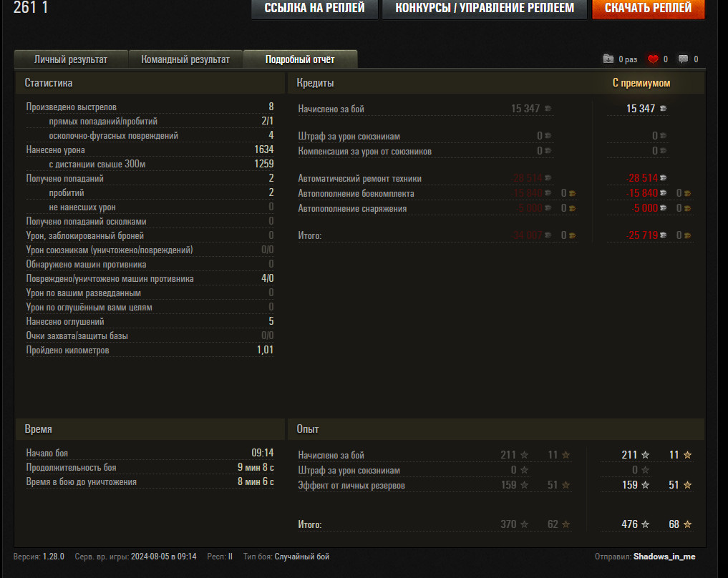Click star icon next to premium 476 total
The image size is (728, 578).
point(645,524)
